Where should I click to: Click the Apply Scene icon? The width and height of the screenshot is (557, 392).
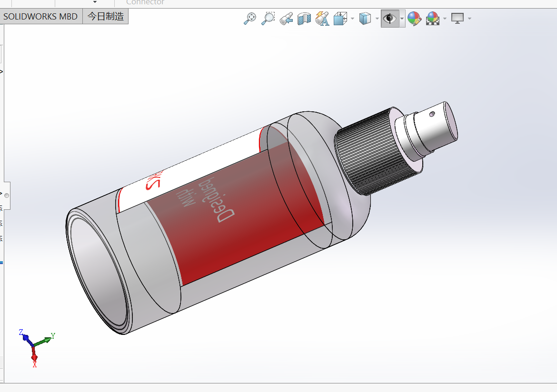coord(432,19)
